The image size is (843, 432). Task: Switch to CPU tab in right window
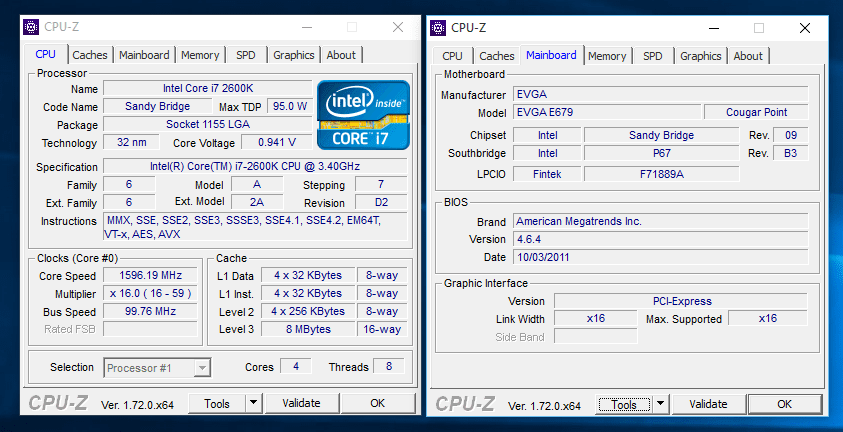coord(452,56)
